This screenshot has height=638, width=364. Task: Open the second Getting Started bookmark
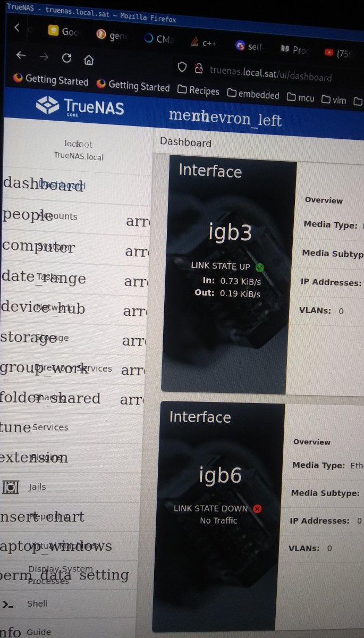click(133, 85)
